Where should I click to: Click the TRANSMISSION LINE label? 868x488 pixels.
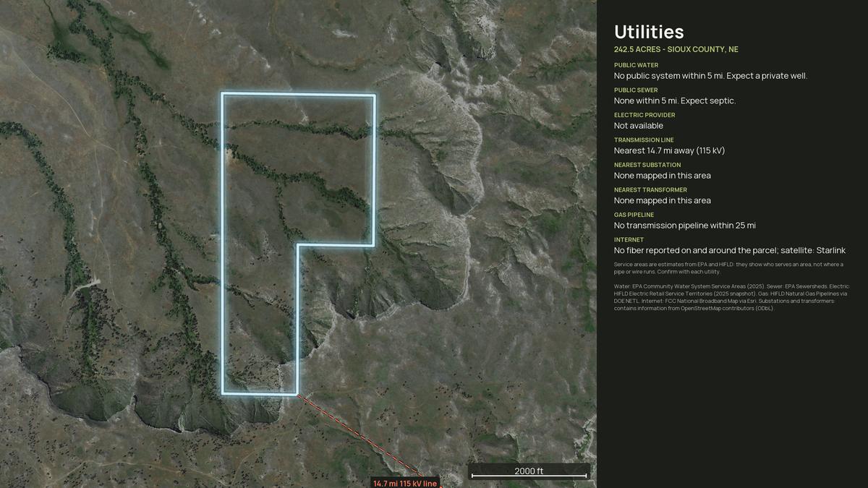(x=644, y=140)
